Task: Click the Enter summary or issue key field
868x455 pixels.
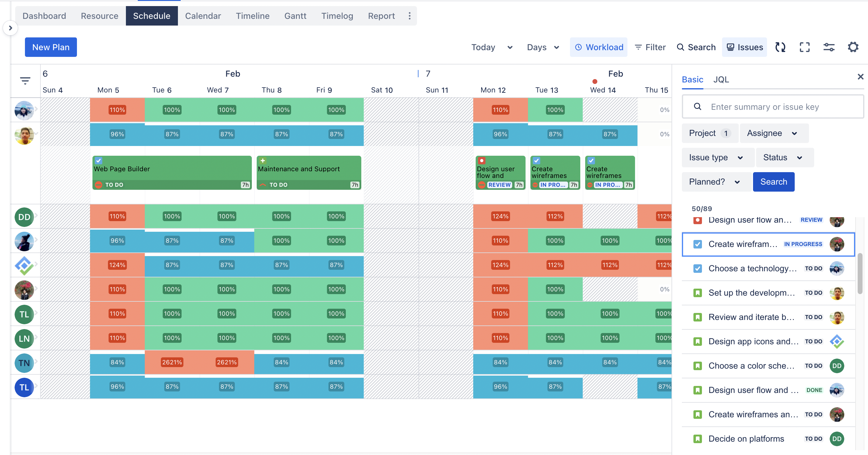Action: point(772,106)
